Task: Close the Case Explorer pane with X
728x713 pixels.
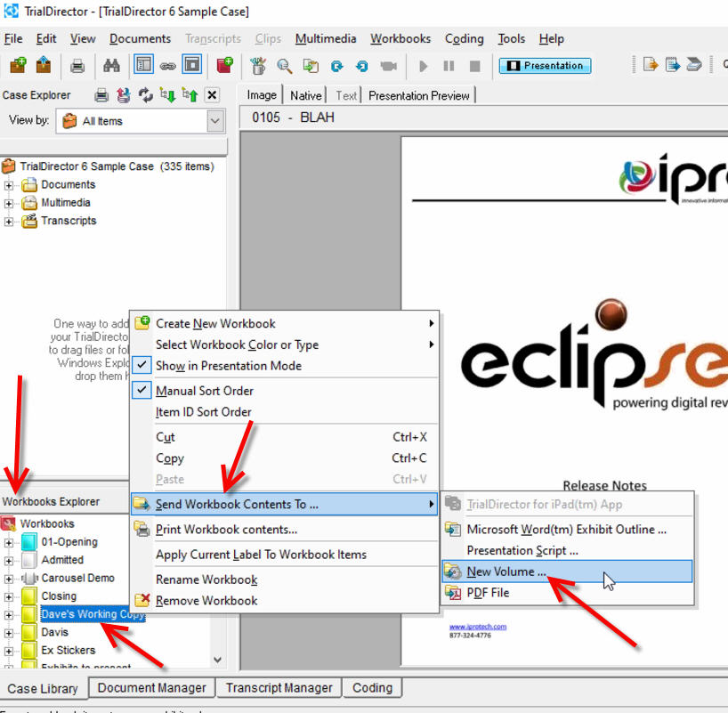Action: coord(212,95)
